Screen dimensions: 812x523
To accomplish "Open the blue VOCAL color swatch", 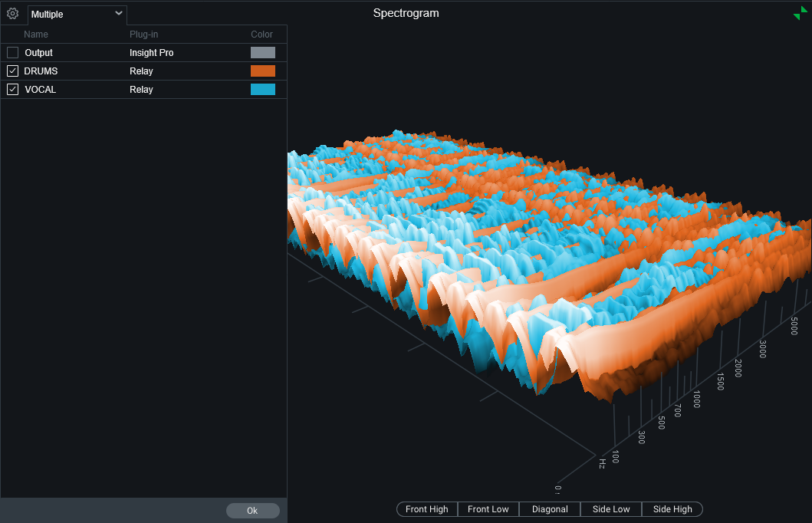I will click(x=262, y=89).
